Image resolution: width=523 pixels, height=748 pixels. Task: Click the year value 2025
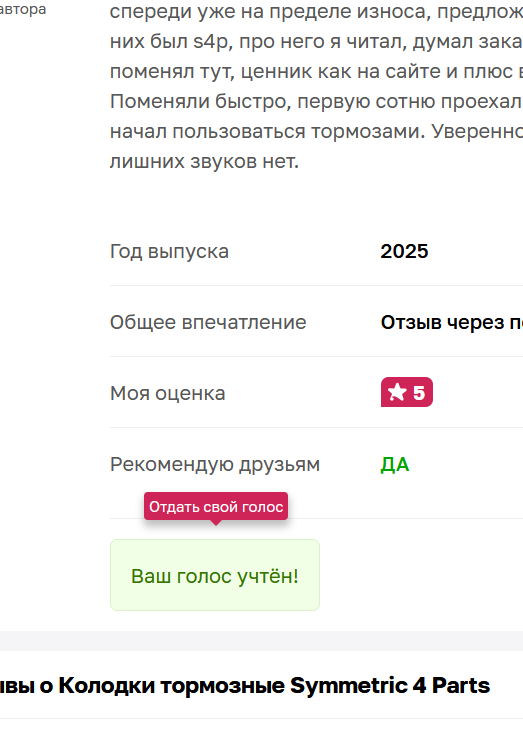click(404, 251)
